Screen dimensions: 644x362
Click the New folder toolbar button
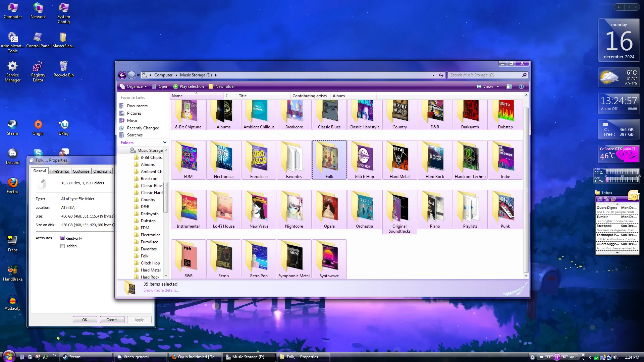pos(222,86)
